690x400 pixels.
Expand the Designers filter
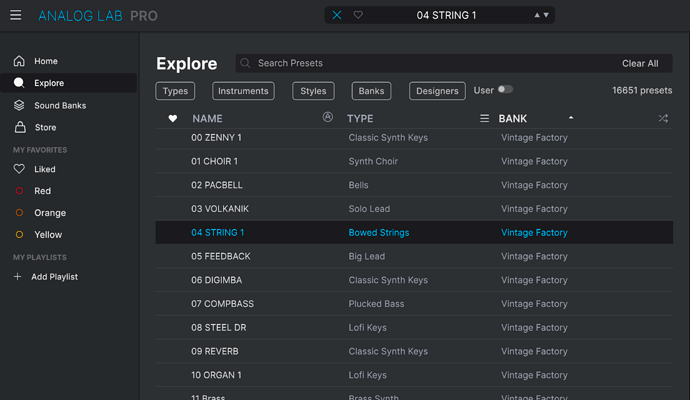point(437,91)
